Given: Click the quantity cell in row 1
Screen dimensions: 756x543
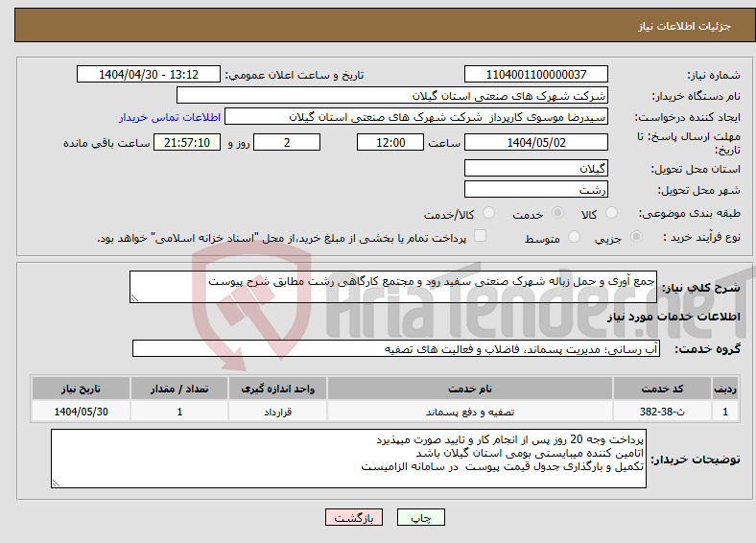Looking at the screenshot, I should [x=179, y=412].
